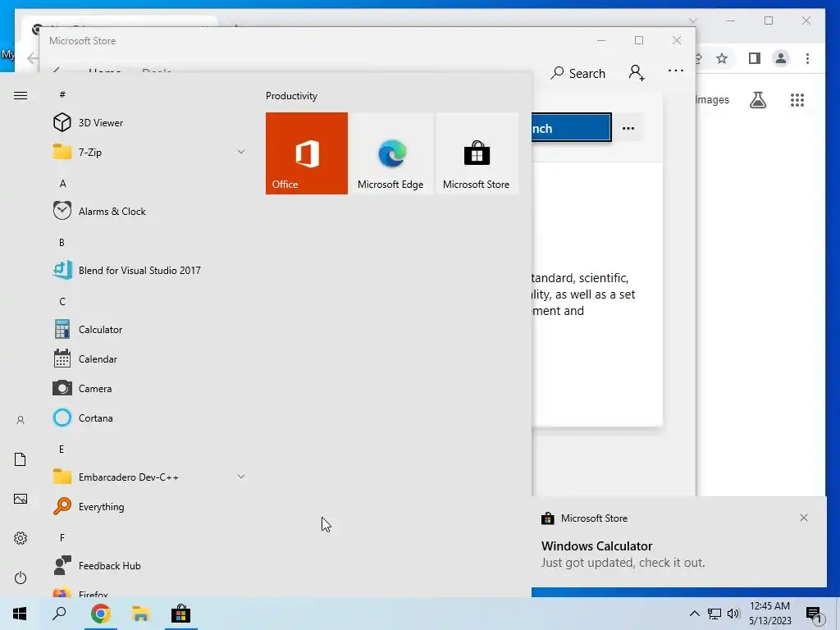This screenshot has height=630, width=840.
Task: Click Search in Microsoft Store window
Action: point(578,73)
